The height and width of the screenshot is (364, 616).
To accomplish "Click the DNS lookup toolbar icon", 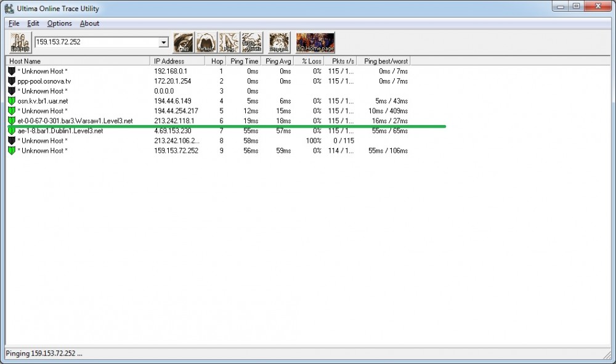I will 184,42.
